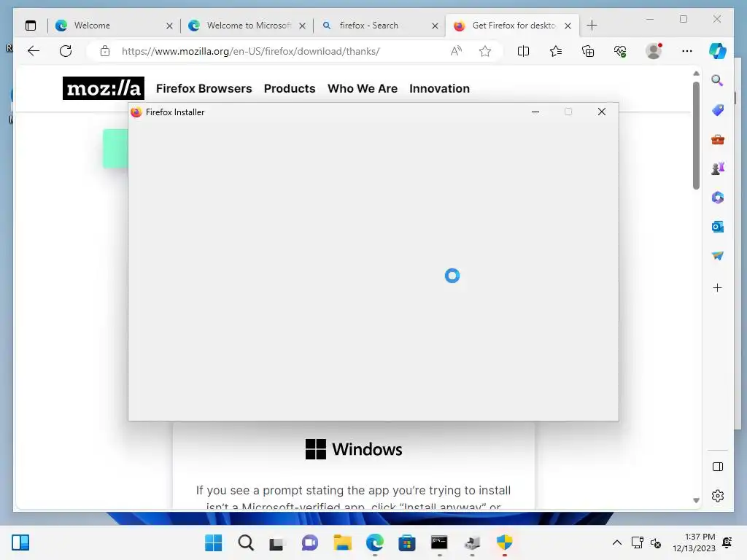This screenshot has width=747, height=560.
Task: Hide sidebar using the panel icon
Action: pyautogui.click(x=718, y=467)
